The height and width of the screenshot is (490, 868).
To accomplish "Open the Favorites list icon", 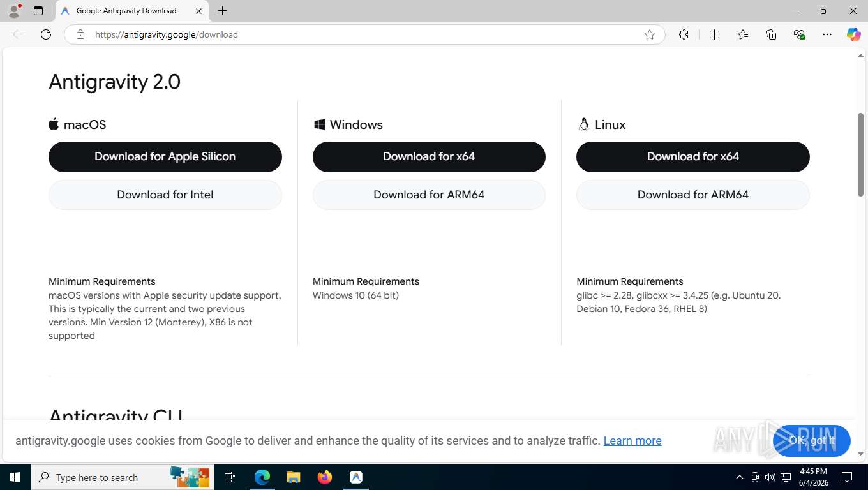I will click(743, 34).
